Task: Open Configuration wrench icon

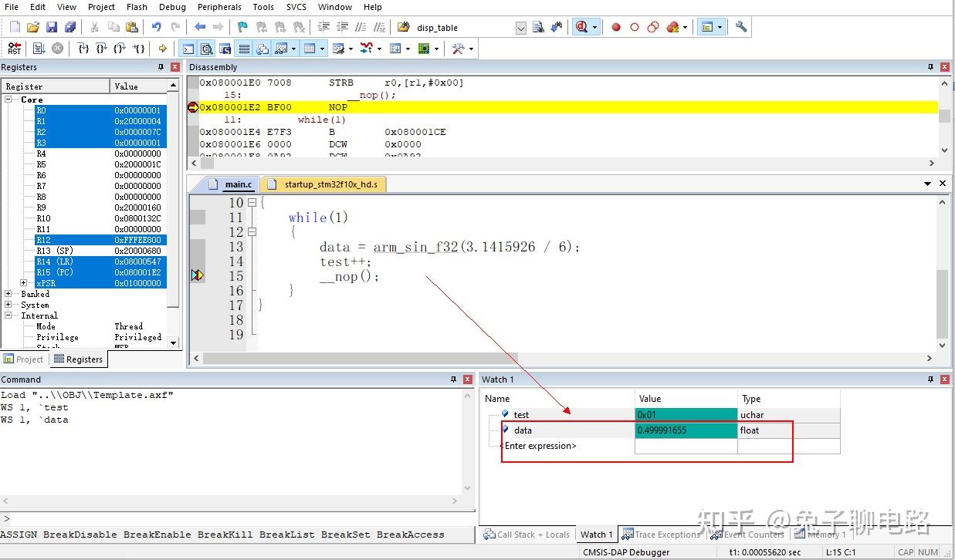Action: click(741, 27)
